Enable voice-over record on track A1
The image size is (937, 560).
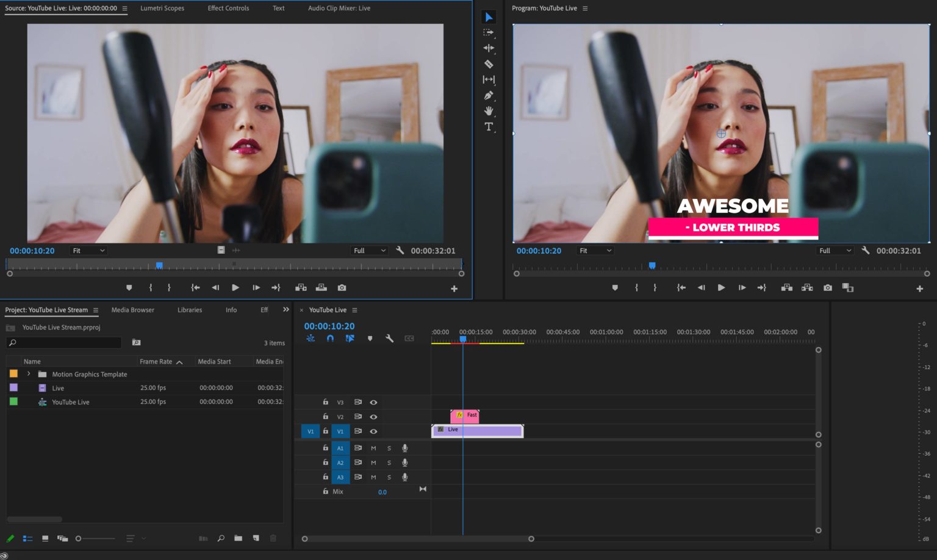pos(404,448)
